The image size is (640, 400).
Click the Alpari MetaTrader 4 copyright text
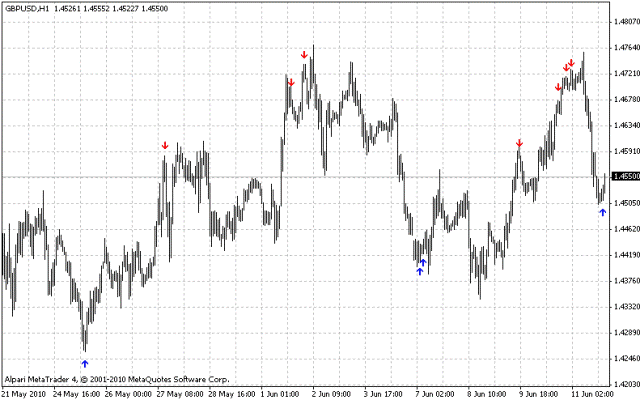tap(116, 379)
